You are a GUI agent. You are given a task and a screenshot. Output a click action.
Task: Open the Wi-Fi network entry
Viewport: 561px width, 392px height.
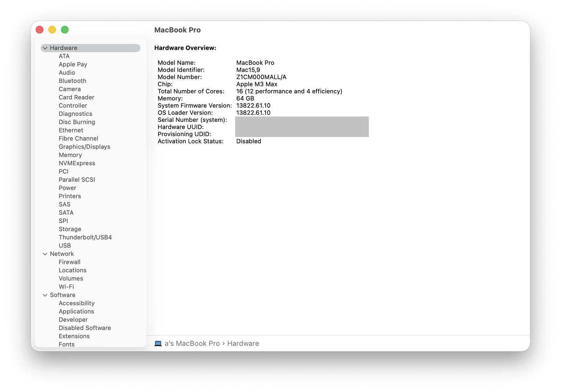pyautogui.click(x=66, y=287)
